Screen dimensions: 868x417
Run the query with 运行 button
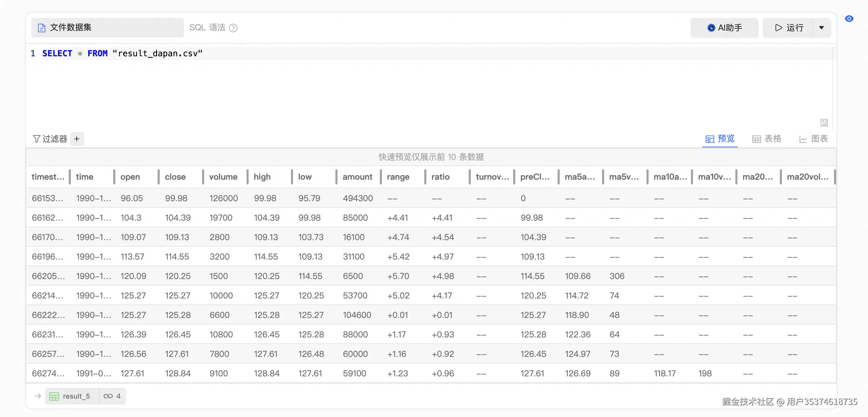788,28
